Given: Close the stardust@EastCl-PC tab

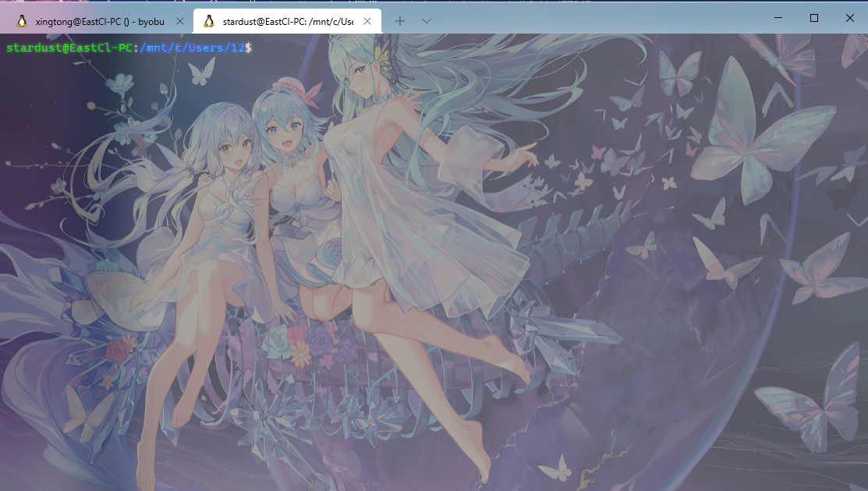Looking at the screenshot, I should [x=367, y=22].
